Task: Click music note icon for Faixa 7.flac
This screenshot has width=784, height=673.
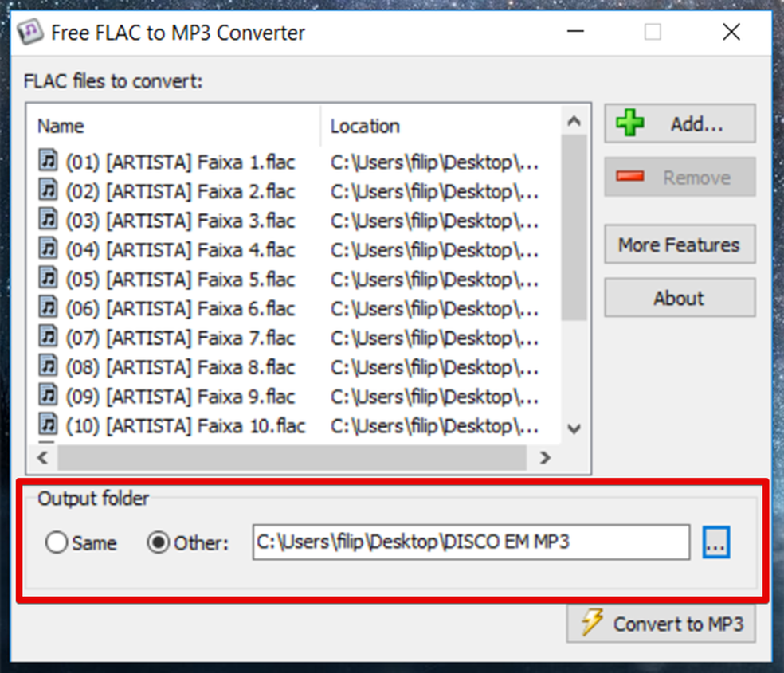Action: click(x=48, y=336)
